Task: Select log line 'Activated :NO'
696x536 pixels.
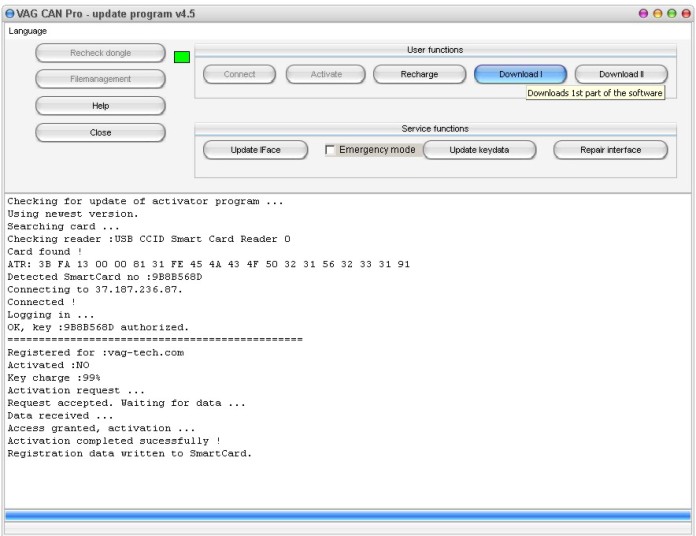Action: [x=48, y=365]
